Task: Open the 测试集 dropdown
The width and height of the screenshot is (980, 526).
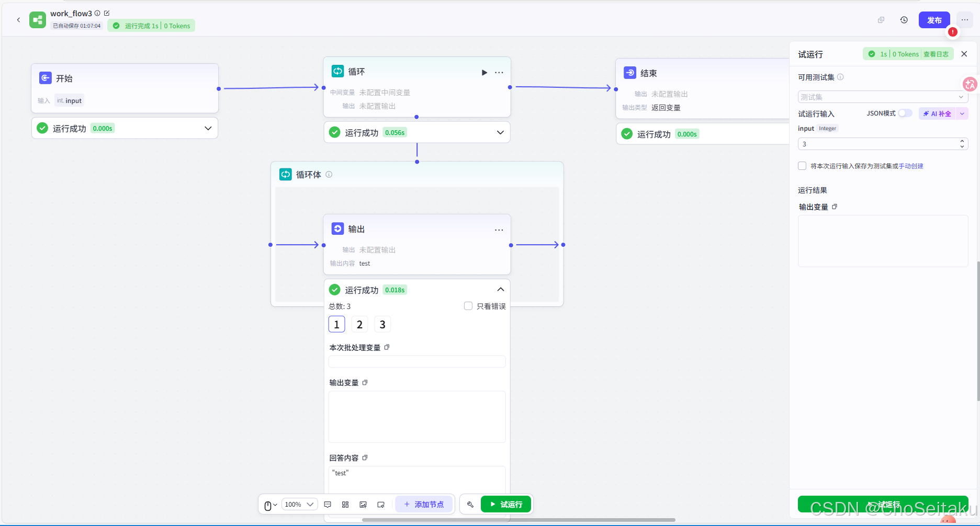Action: click(883, 97)
